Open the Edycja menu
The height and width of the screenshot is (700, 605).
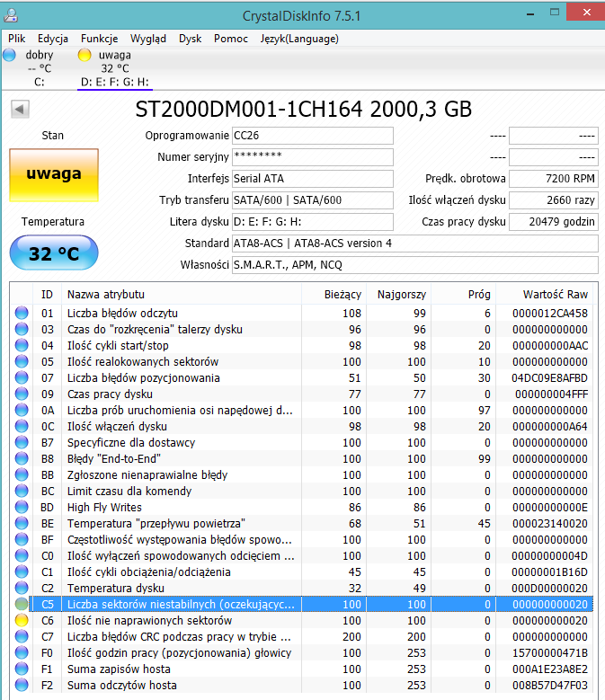pos(53,39)
